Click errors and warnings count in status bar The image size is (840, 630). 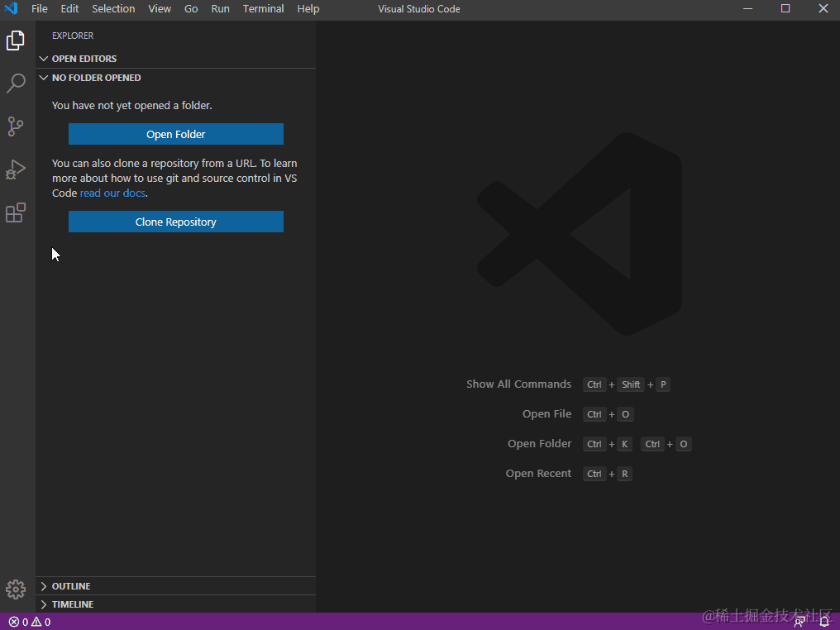(30, 622)
